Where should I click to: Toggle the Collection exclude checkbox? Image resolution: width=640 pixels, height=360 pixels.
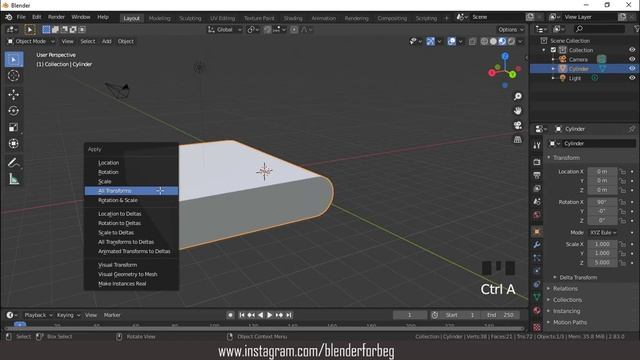click(x=553, y=50)
